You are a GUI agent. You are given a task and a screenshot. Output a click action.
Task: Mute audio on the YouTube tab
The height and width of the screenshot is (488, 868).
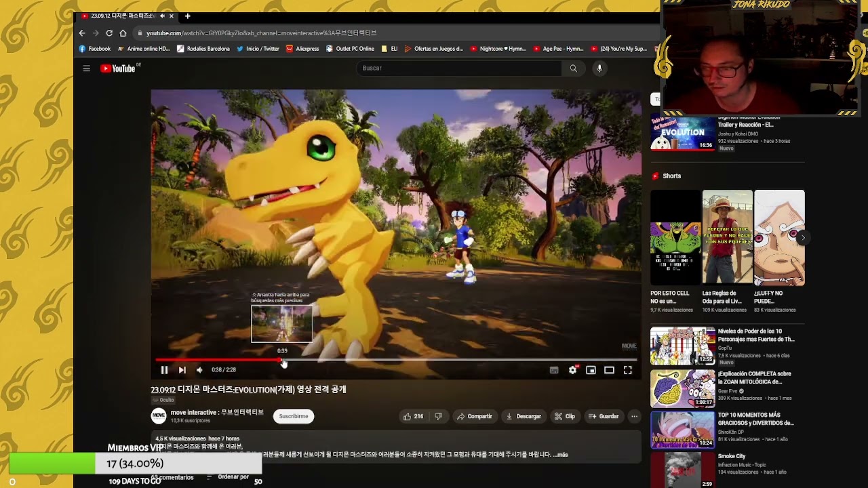161,16
